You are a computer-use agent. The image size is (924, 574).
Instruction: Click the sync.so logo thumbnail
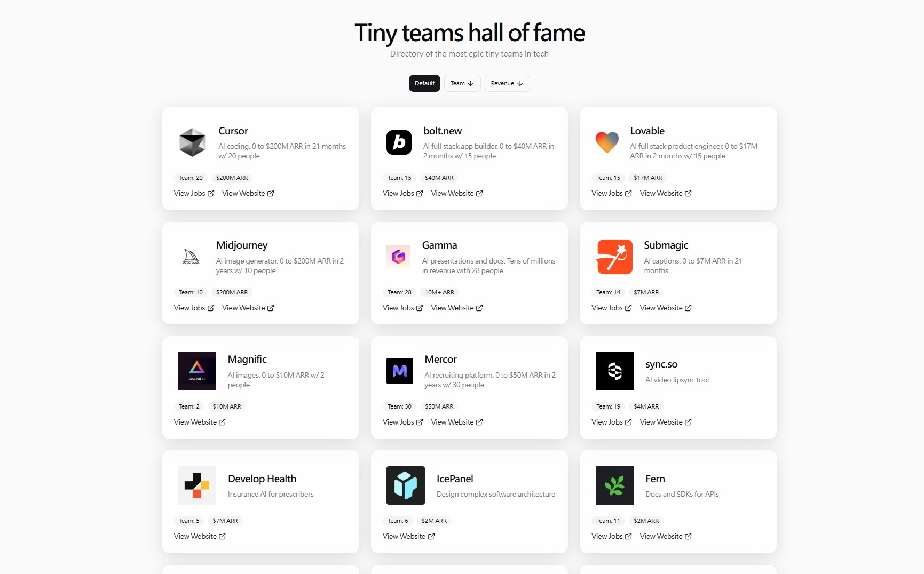coord(615,371)
